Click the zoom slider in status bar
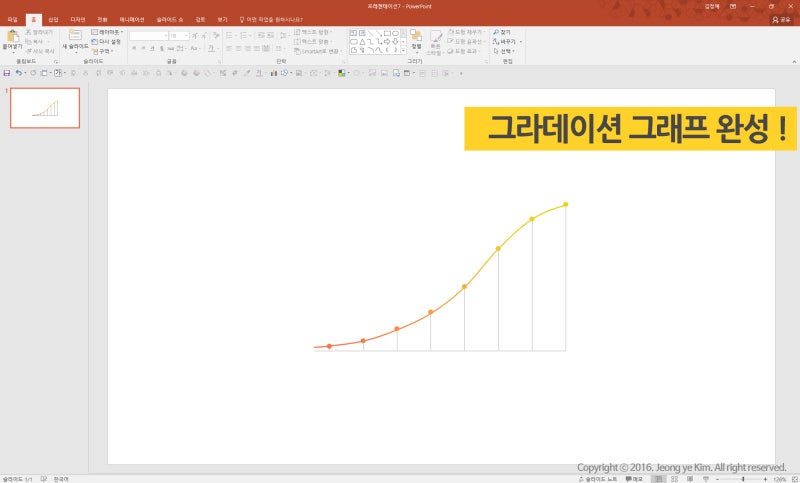800x483 pixels. click(743, 479)
